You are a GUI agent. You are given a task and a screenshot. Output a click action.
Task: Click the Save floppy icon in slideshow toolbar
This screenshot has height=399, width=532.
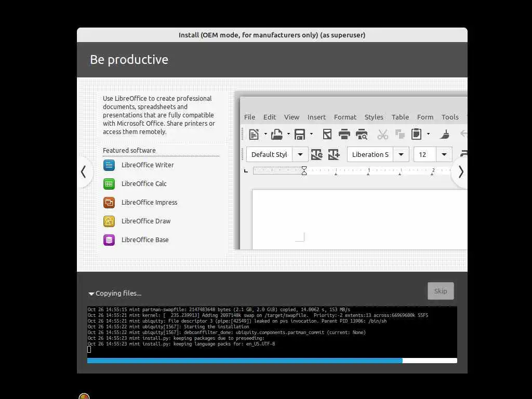(300, 135)
